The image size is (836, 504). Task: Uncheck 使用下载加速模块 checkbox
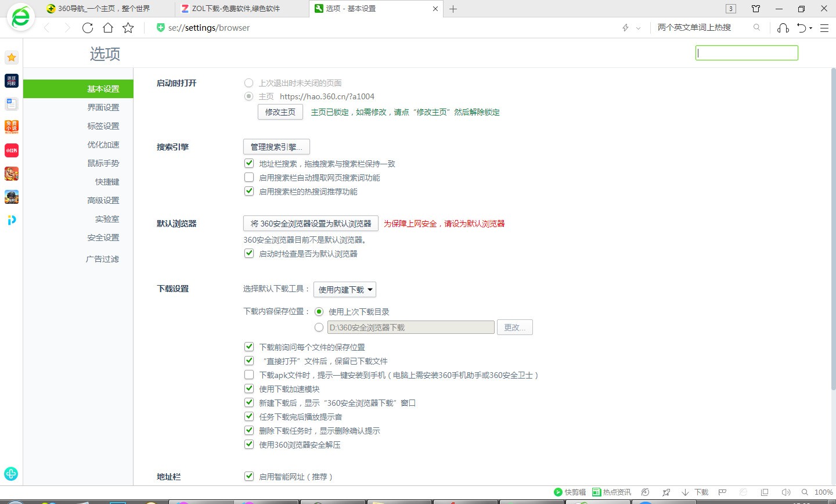[x=249, y=389]
